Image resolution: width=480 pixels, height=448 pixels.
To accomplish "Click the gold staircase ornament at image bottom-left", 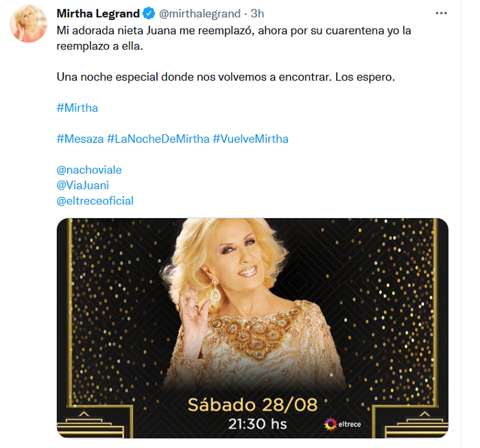I will click(x=95, y=421).
